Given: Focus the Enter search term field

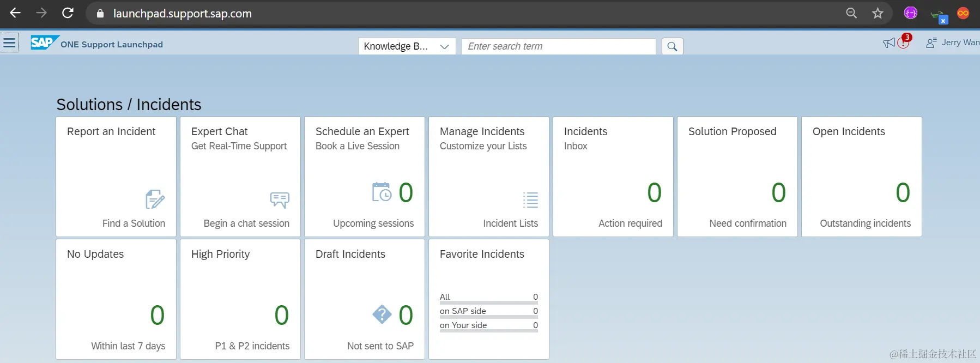Looking at the screenshot, I should 559,46.
